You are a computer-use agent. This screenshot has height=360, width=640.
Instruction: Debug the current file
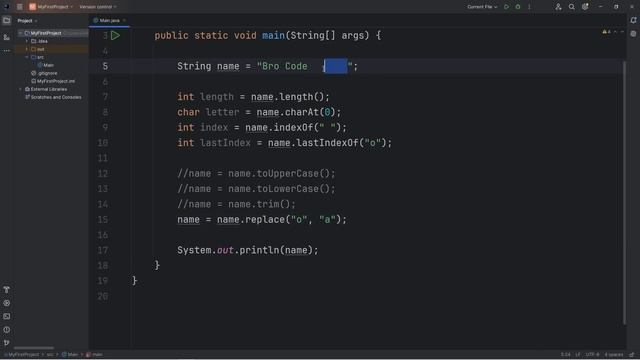pos(518,7)
